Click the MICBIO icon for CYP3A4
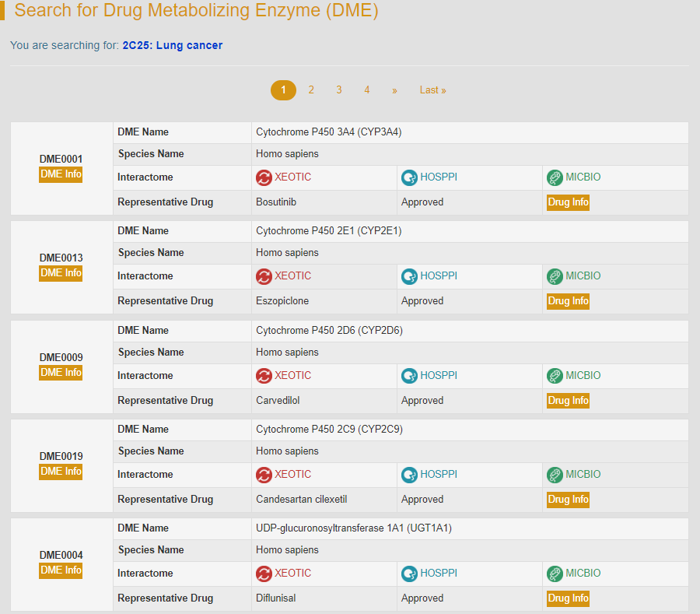Screen dimensions: 700x614 pos(555,177)
